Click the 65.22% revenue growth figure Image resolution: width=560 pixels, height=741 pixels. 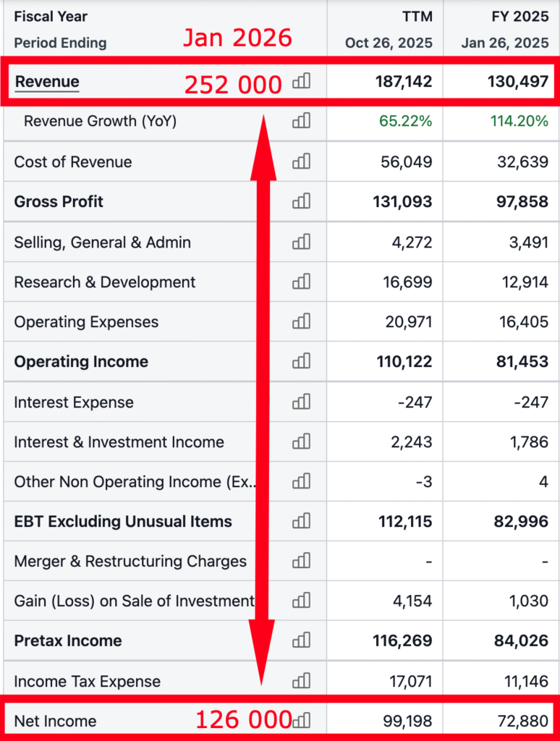[x=405, y=121]
